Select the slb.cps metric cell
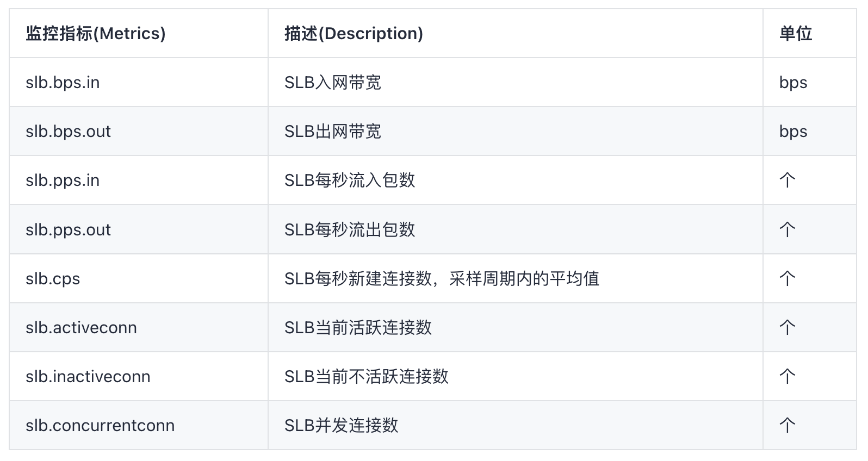The image size is (868, 461). pyautogui.click(x=53, y=279)
